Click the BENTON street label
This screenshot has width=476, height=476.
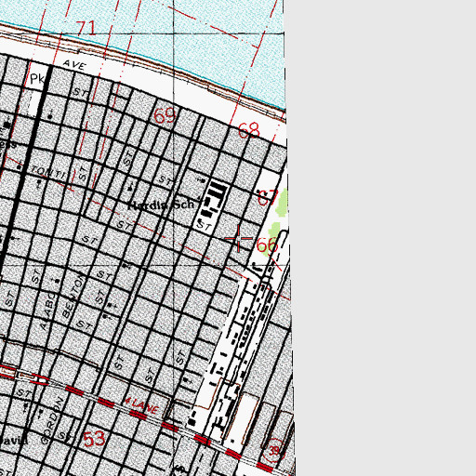[x=73, y=296]
